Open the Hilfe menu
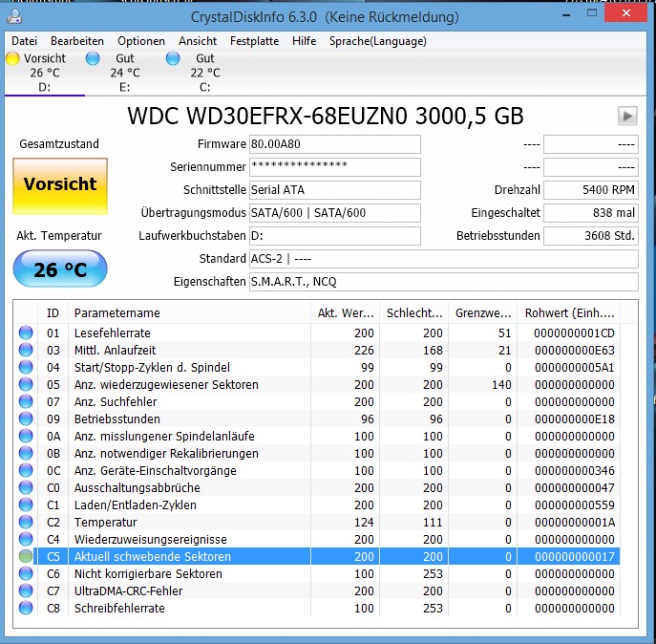Screen dimensions: 656x644 pyautogui.click(x=305, y=41)
